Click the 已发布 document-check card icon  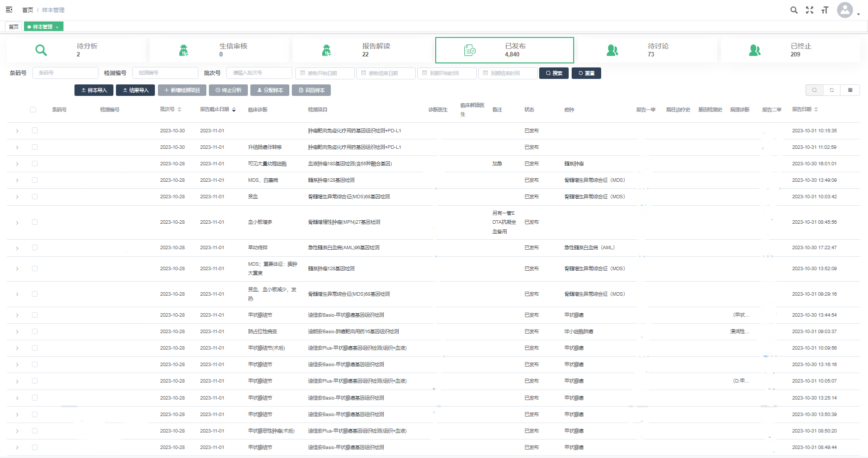pyautogui.click(x=470, y=50)
